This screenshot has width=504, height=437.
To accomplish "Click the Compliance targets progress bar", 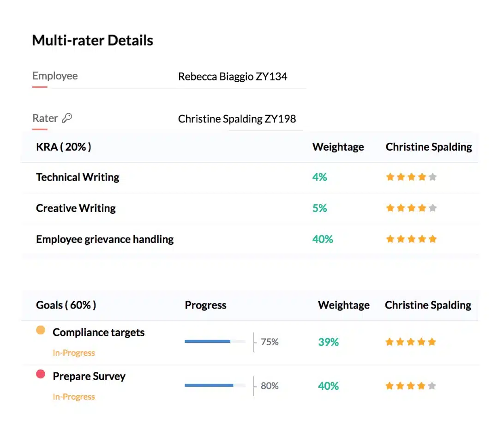I will 215,341.
